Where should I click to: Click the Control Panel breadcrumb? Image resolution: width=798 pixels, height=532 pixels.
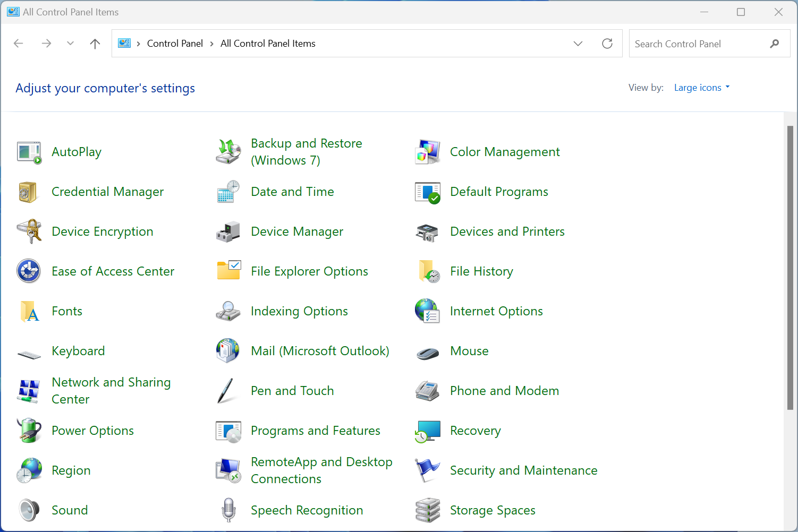point(175,44)
